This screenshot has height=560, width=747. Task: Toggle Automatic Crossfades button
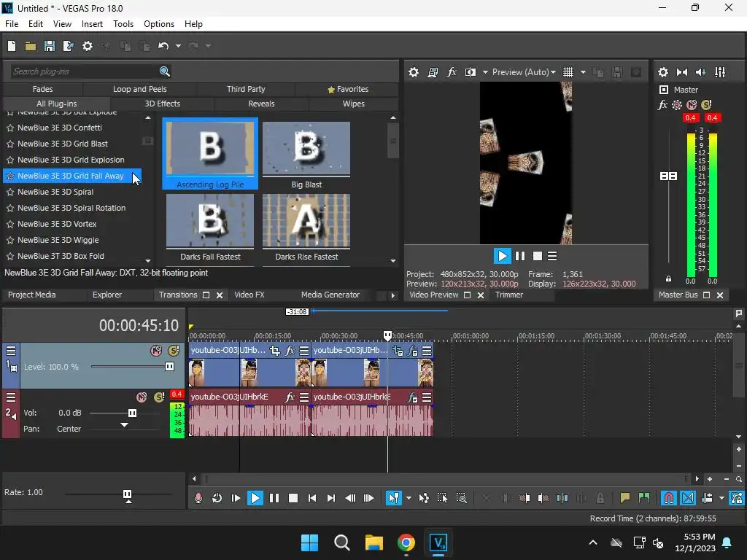pyautogui.click(x=688, y=498)
